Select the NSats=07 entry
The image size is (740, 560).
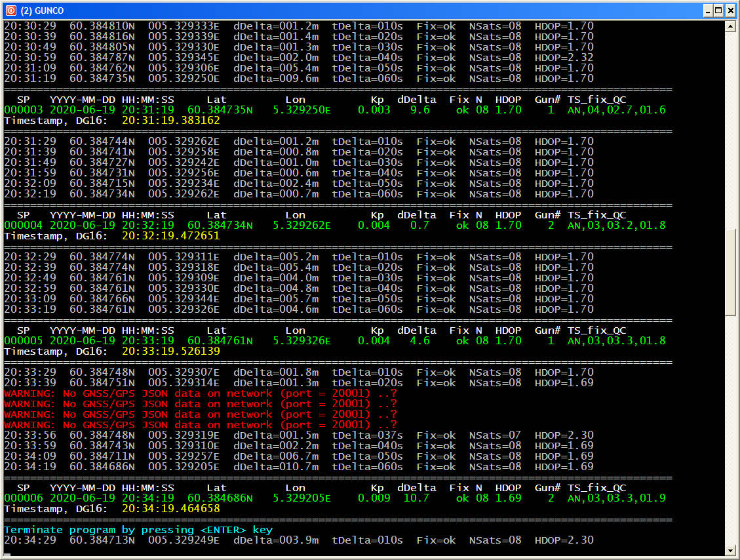[x=495, y=435]
